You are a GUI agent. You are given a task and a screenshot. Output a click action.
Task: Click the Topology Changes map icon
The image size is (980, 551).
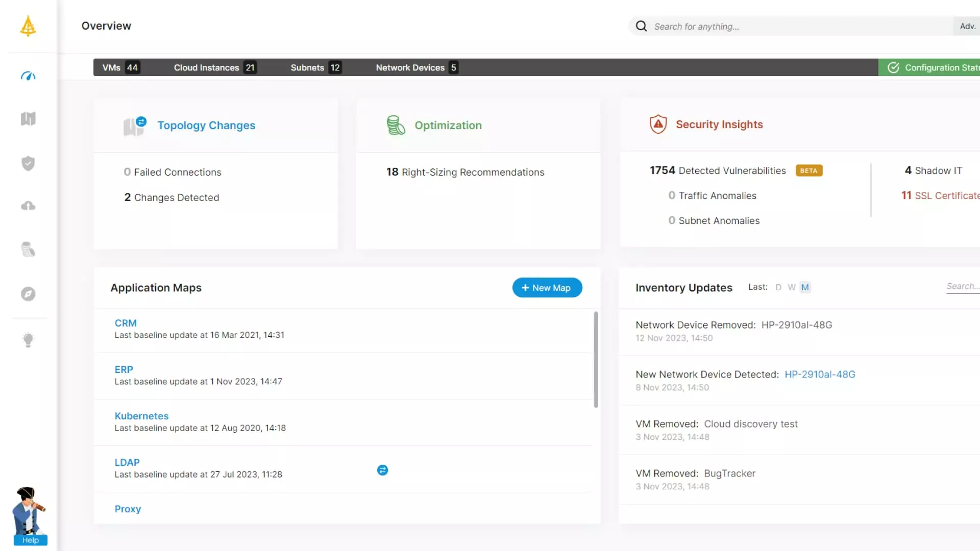pyautogui.click(x=135, y=126)
